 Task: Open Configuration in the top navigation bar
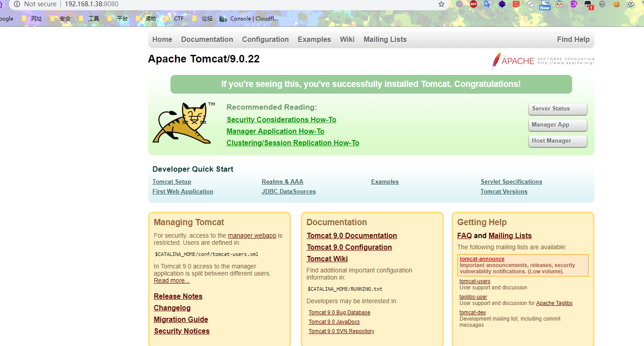266,40
